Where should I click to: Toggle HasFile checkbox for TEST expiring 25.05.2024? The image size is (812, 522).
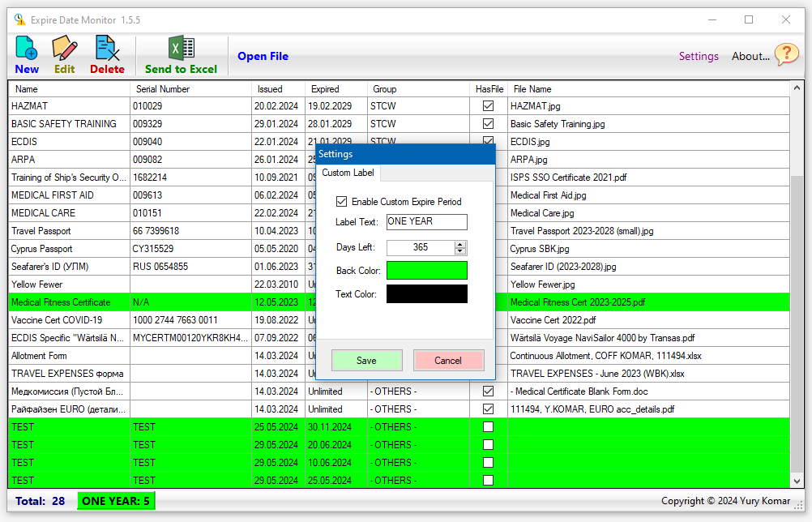(488, 481)
